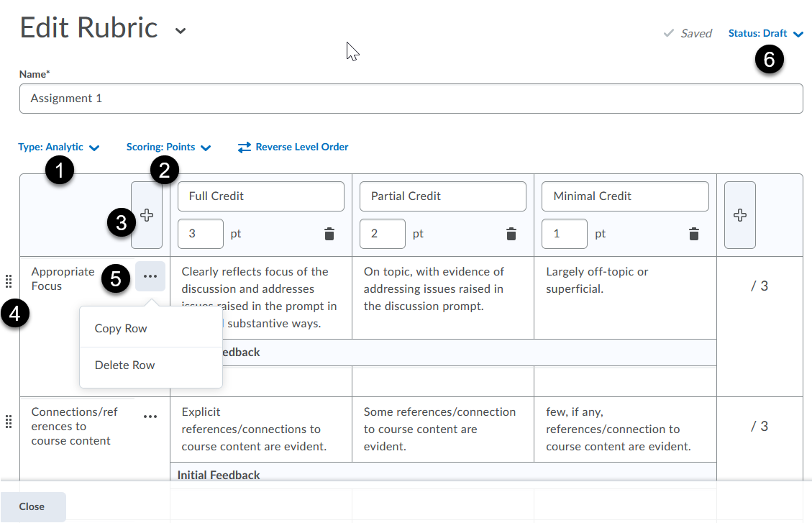The image size is (812, 523).
Task: Click the ellipsis button next to Appropriate Focus
Action: pyautogui.click(x=150, y=276)
